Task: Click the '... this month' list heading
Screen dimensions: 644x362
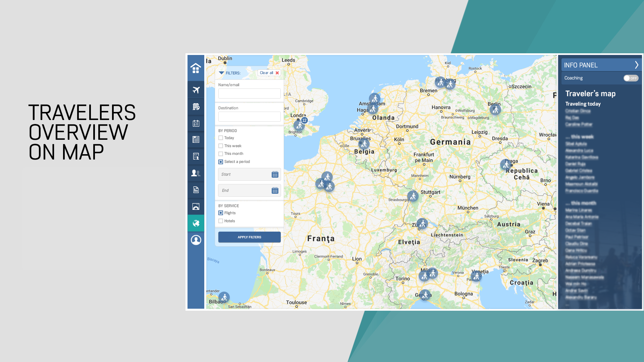Action: click(581, 203)
